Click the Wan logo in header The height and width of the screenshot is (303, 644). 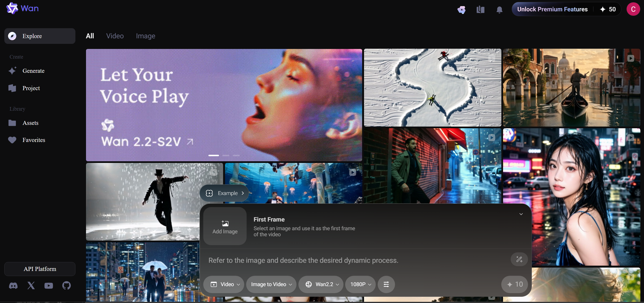click(22, 8)
